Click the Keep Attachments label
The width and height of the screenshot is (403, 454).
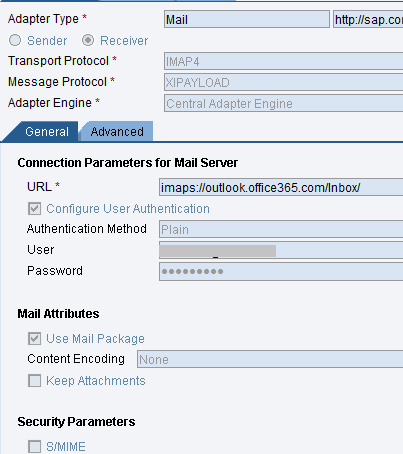point(96,381)
